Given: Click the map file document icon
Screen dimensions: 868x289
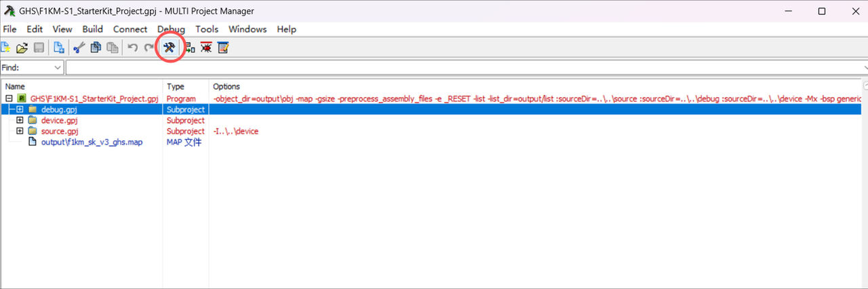Looking at the screenshot, I should 32,142.
